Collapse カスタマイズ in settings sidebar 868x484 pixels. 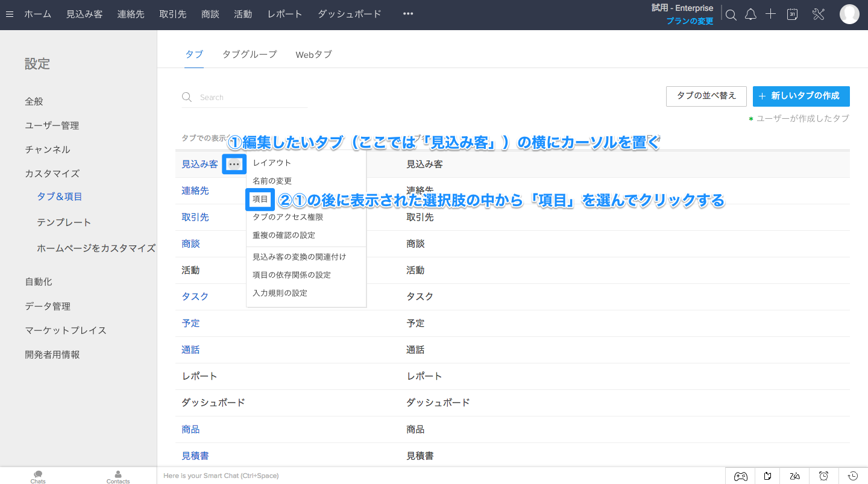52,174
